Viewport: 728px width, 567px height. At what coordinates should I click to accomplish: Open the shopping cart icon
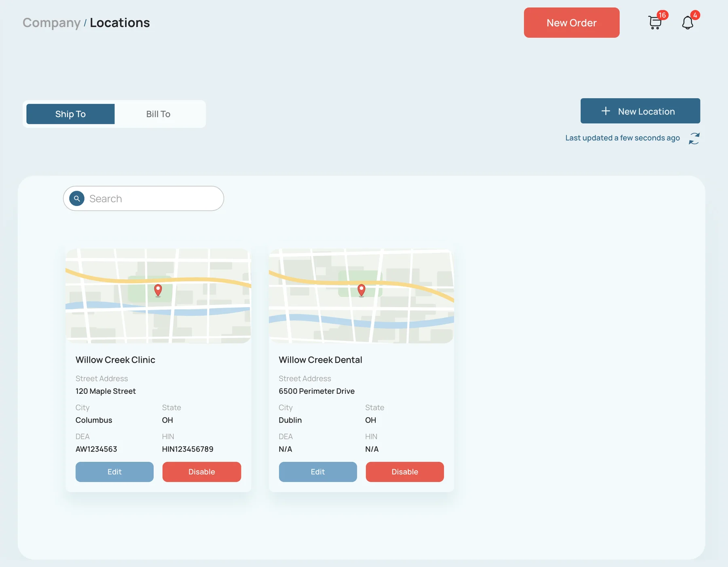coord(655,23)
